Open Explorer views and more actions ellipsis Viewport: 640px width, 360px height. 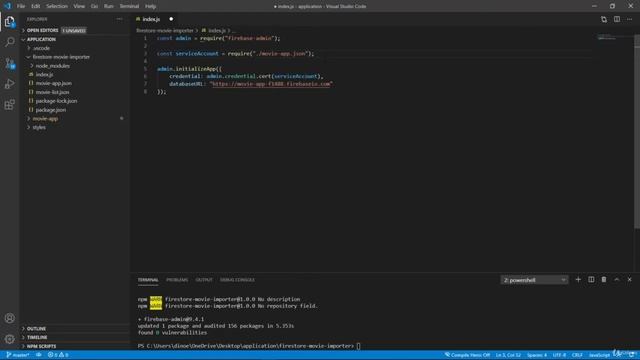tap(119, 19)
